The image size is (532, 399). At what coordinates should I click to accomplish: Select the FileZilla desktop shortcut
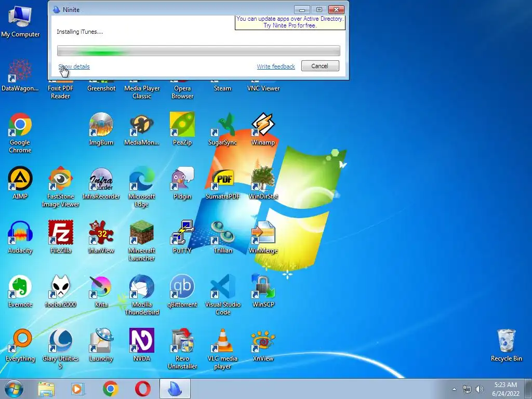tap(60, 237)
